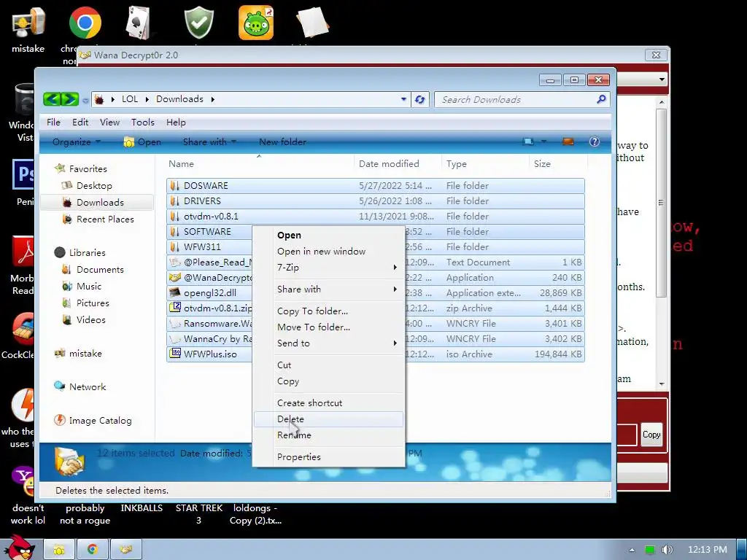Viewport: 747px width, 560px height.
Task: Click the Wana Decryptor taskbar button
Action: [125, 550]
